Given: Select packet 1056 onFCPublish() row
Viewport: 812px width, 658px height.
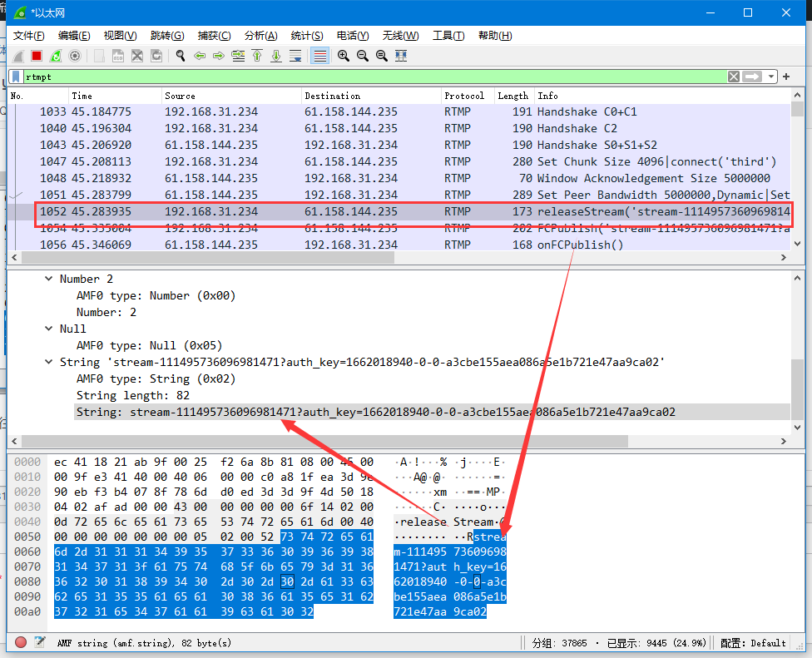Looking at the screenshot, I should (x=399, y=245).
